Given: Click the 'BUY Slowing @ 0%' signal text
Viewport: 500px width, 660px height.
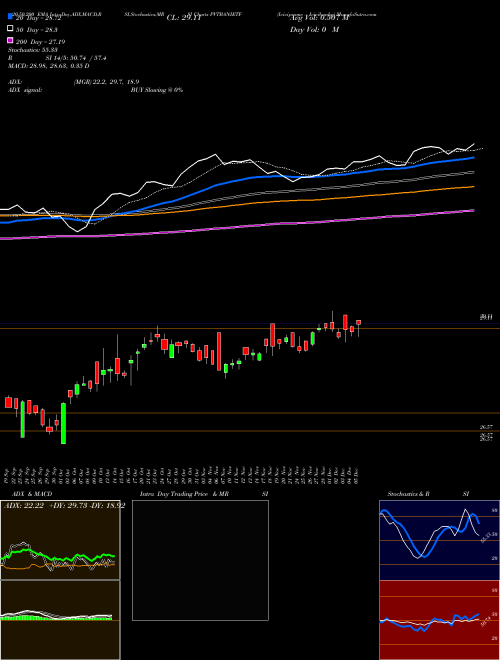Looking at the screenshot, I should pos(157,90).
